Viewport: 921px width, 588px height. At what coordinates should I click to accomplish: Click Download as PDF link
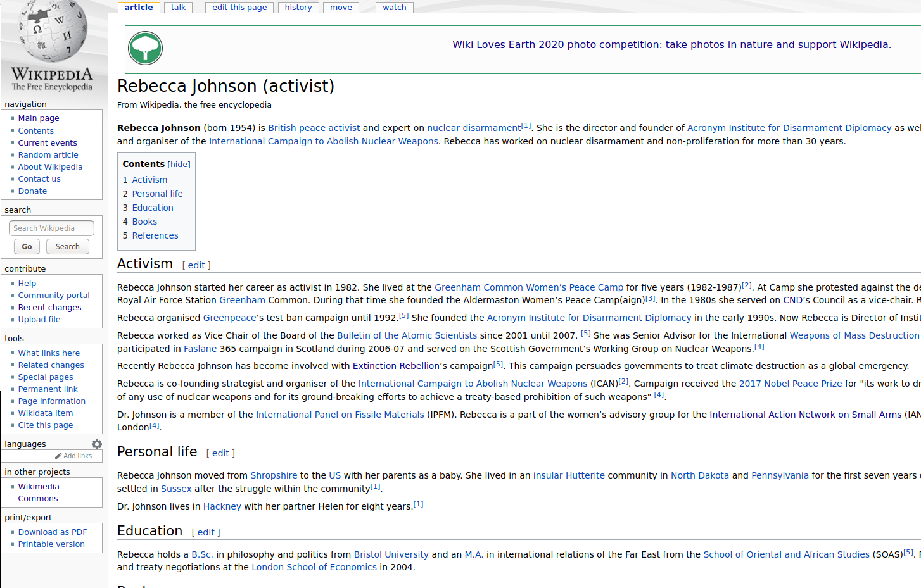point(53,532)
